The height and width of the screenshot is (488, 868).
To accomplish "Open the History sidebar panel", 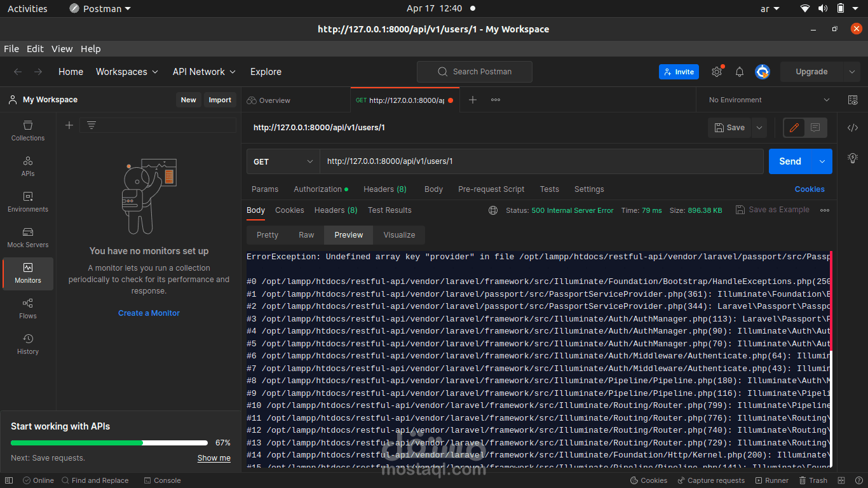I will tap(28, 344).
